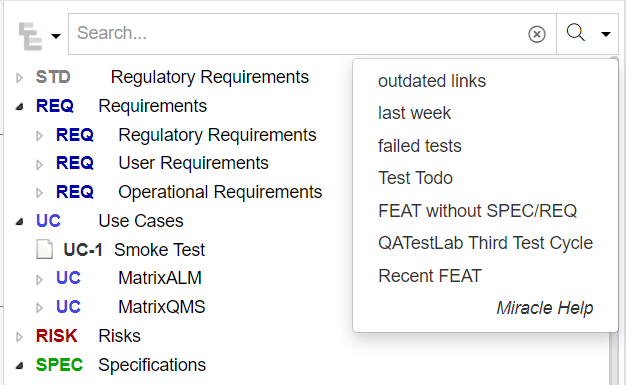
Task: Collapse the REQ Requirements folder
Action: pos(19,107)
